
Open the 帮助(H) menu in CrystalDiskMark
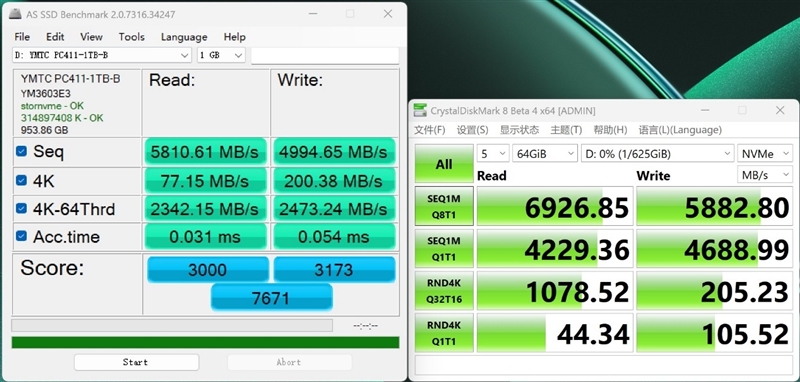(610, 130)
